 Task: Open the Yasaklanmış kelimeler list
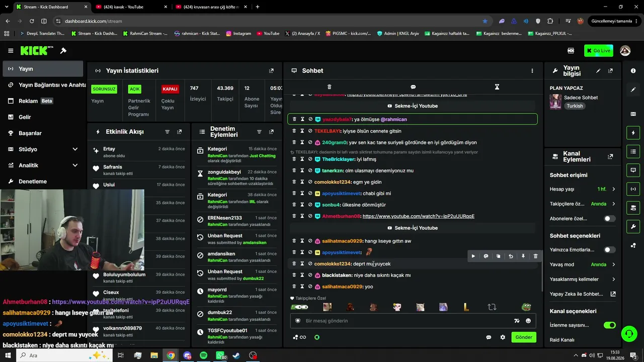click(583, 279)
